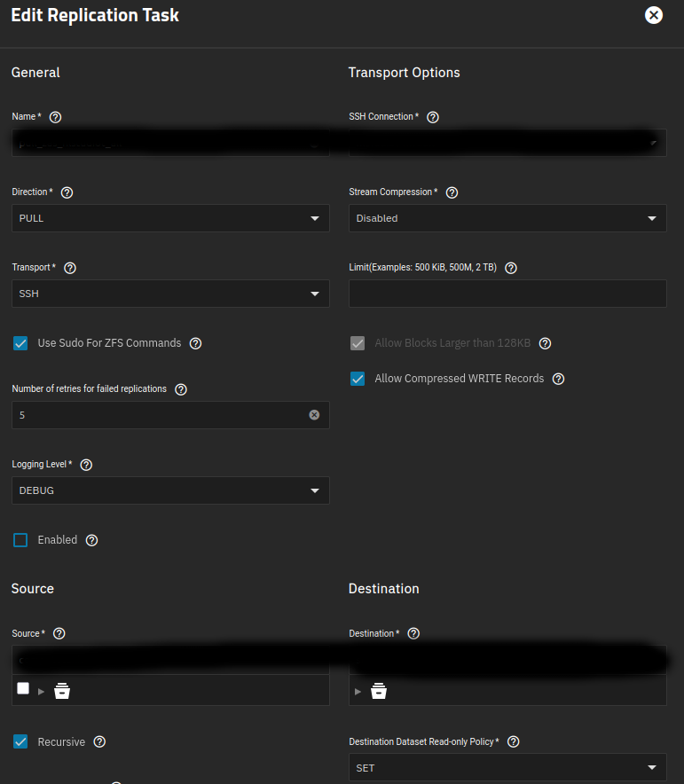
Task: Close the Edit Replication Task dialog
Action: pos(654,15)
